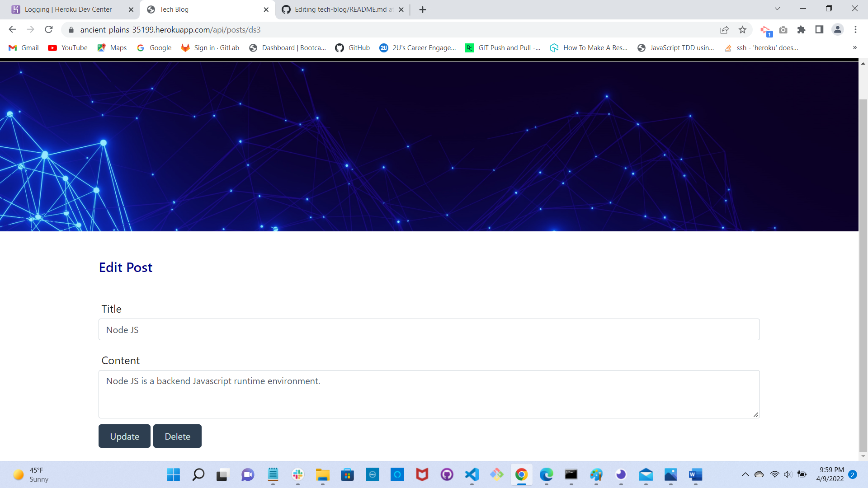Open the GitHub bookmark
This screenshot has width=868, height=488.
[x=352, y=47]
